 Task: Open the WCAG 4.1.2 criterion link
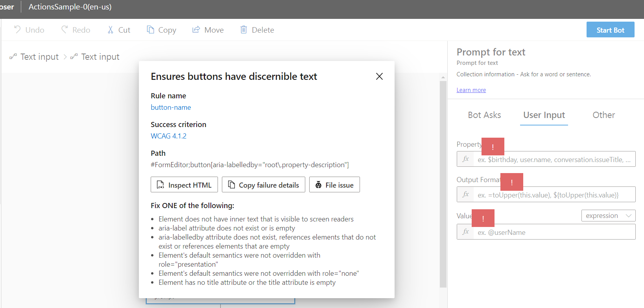coord(168,136)
